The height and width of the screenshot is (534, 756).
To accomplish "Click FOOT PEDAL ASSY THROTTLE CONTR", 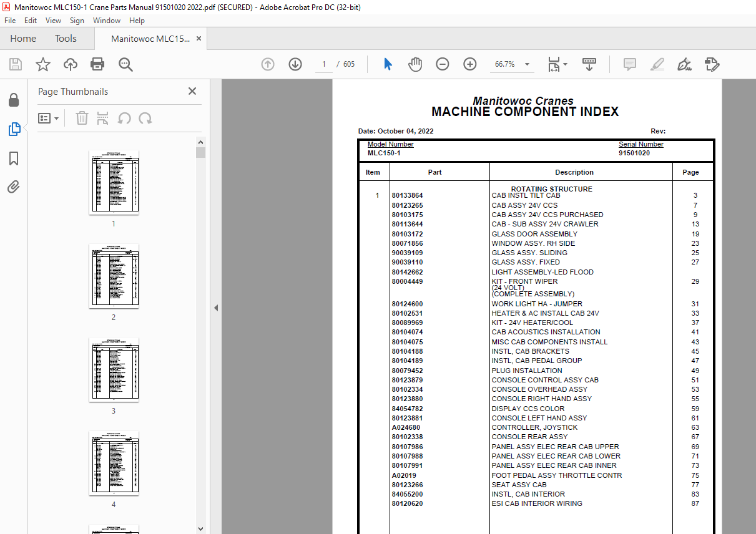I will 556,475.
